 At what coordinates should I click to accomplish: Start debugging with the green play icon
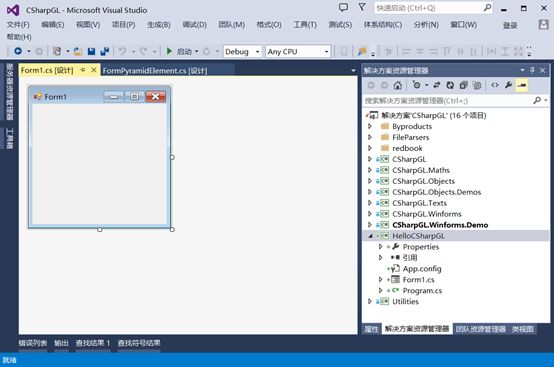pos(169,51)
